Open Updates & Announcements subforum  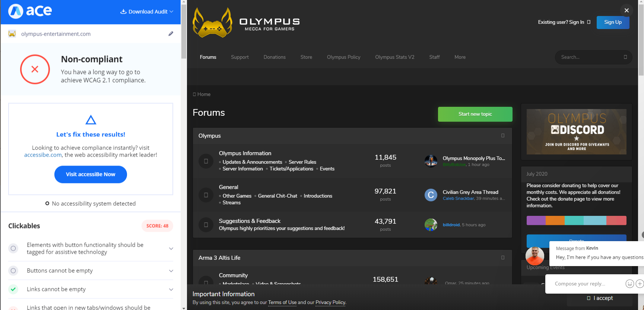[x=253, y=162]
